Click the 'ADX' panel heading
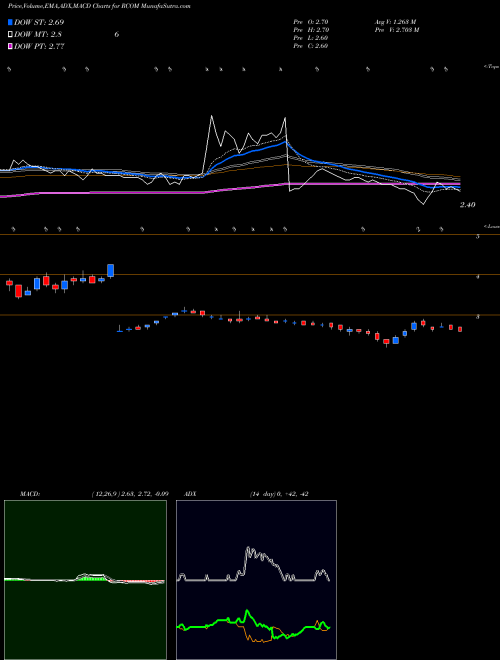 (191, 494)
